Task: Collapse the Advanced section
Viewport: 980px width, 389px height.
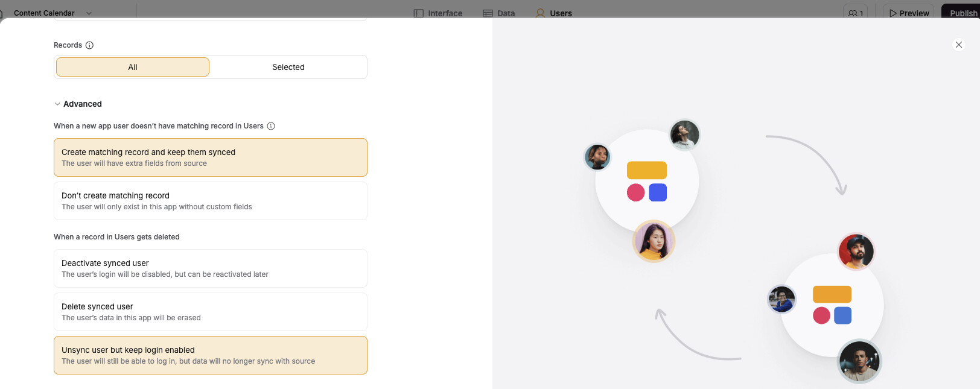Action: (x=58, y=104)
